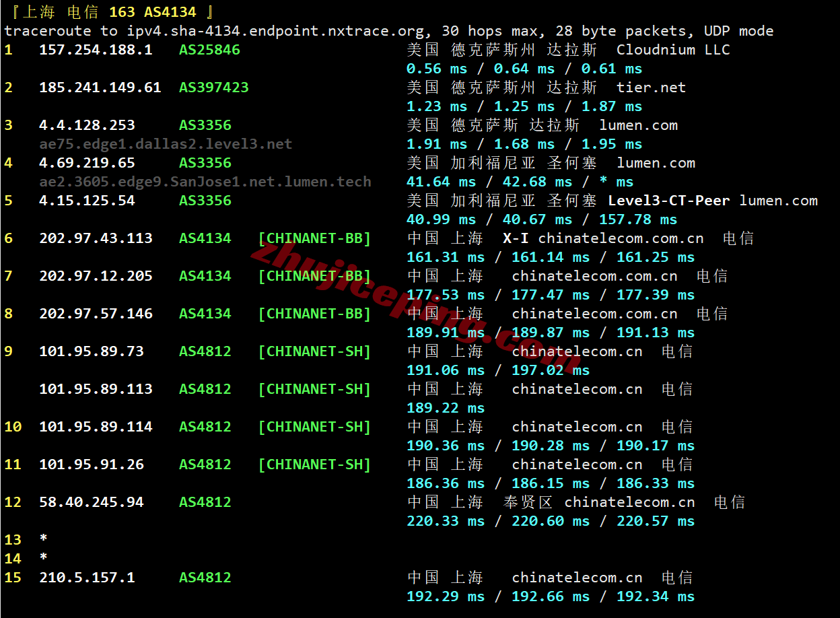Click the latency line starting 161.31 ms

(551, 257)
